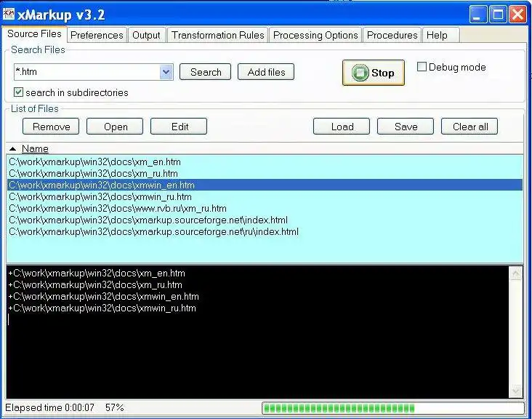532x419 pixels.
Task: Minimize the xMarkup window
Action: (478, 15)
